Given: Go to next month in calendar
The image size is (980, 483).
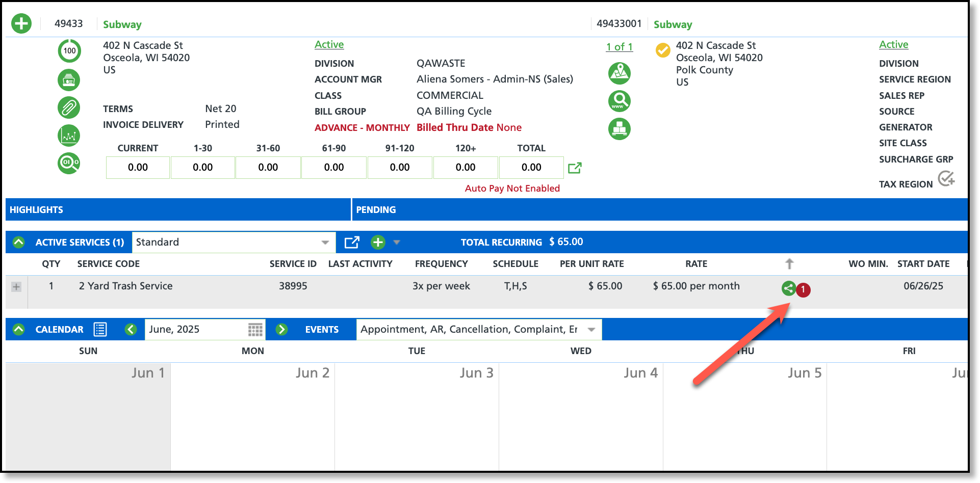Looking at the screenshot, I should coord(281,330).
